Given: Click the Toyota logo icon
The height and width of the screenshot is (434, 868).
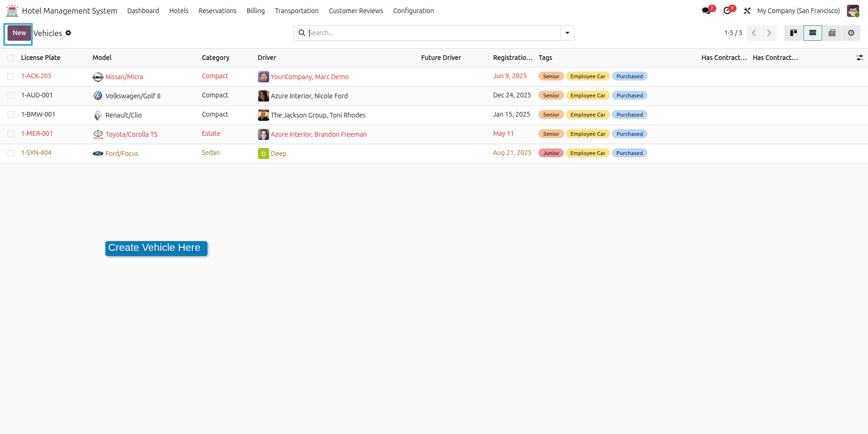Looking at the screenshot, I should [98, 134].
